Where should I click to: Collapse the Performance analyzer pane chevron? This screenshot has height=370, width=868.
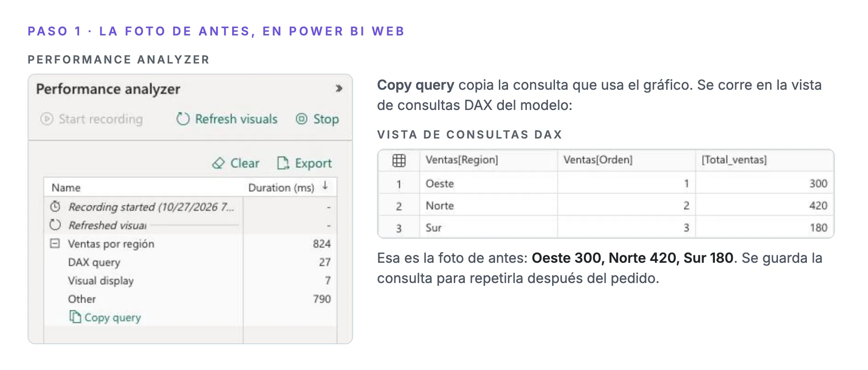(x=339, y=88)
